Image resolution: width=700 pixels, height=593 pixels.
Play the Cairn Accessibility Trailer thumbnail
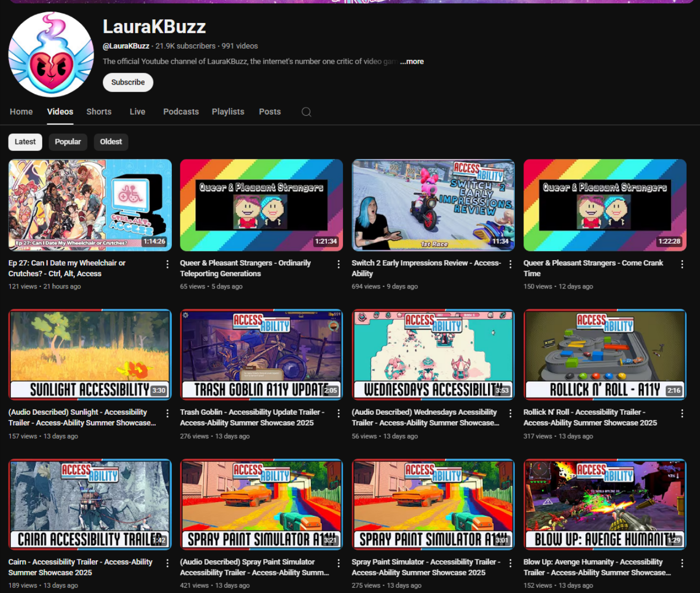90,504
